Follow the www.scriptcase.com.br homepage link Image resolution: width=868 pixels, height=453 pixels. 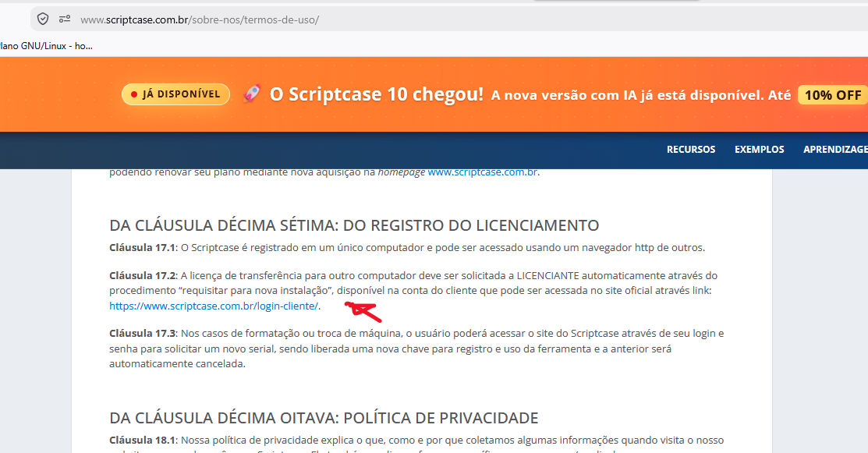click(x=482, y=172)
